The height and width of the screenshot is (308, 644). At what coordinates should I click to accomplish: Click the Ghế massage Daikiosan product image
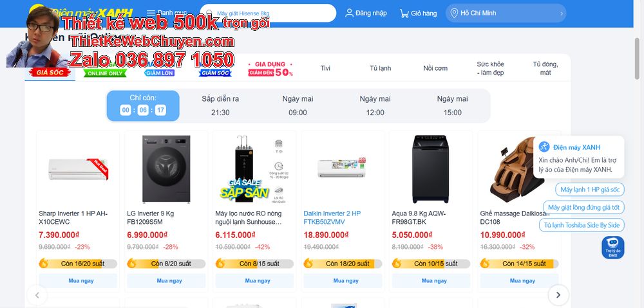pyautogui.click(x=518, y=169)
